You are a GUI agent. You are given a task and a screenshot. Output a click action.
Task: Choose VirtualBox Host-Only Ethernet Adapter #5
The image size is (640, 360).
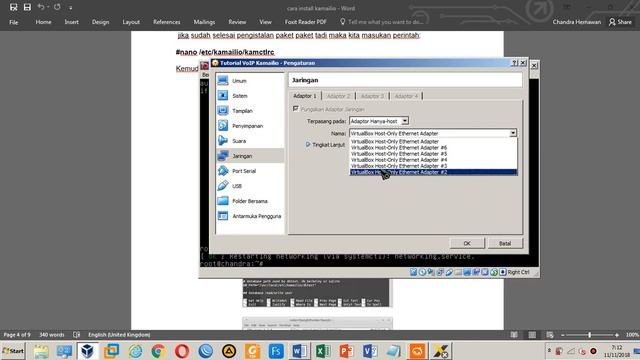433,154
